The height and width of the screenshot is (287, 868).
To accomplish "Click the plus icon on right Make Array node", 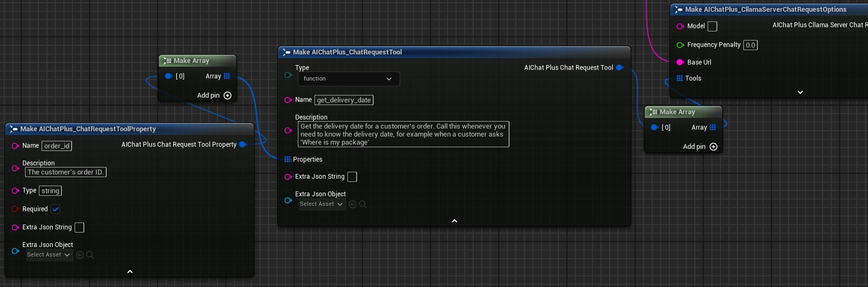I will point(713,147).
